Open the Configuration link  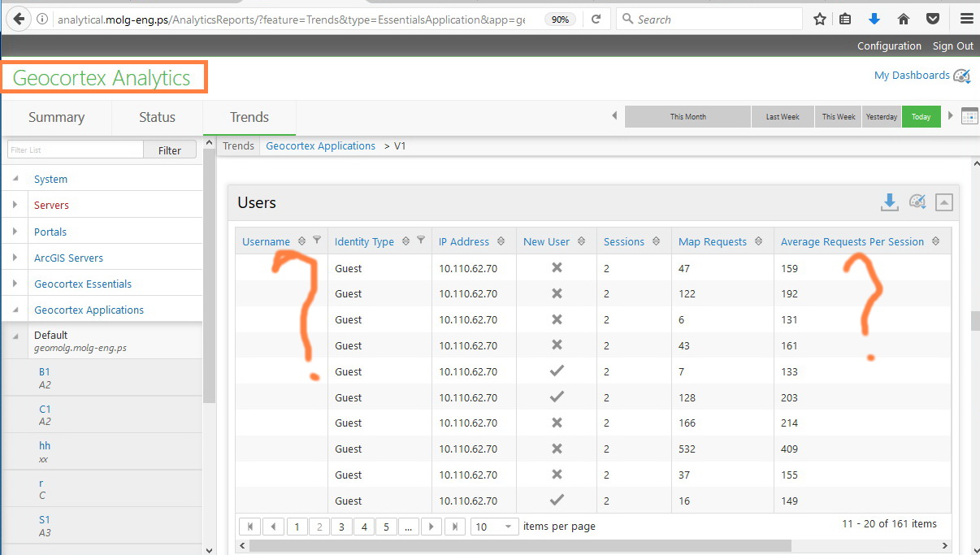tap(889, 46)
